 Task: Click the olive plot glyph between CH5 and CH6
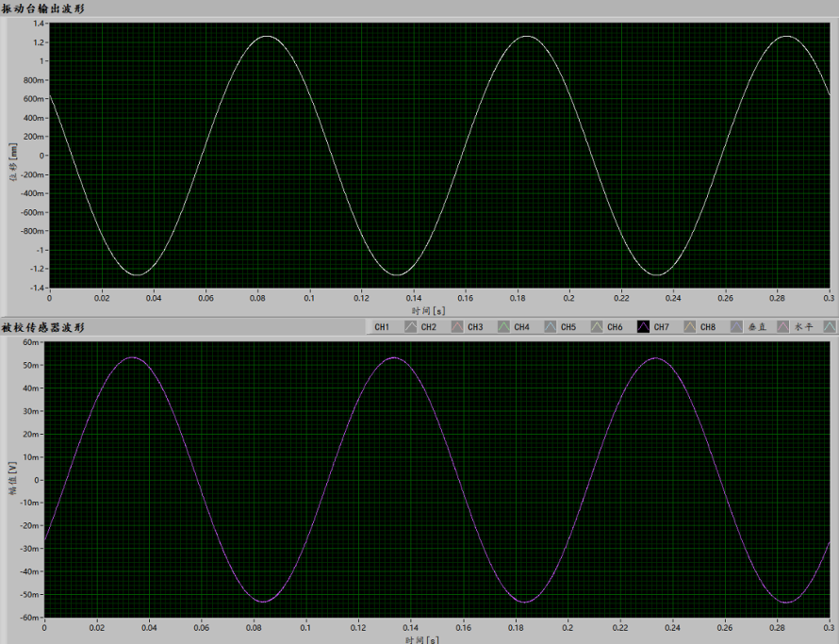tap(597, 326)
